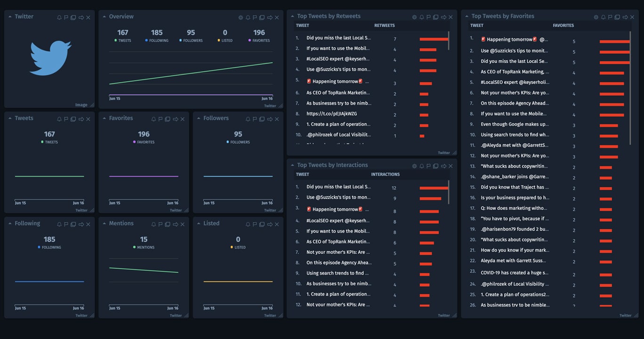
Task: Click the export arrow on Twitter image widget
Action: click(x=81, y=17)
